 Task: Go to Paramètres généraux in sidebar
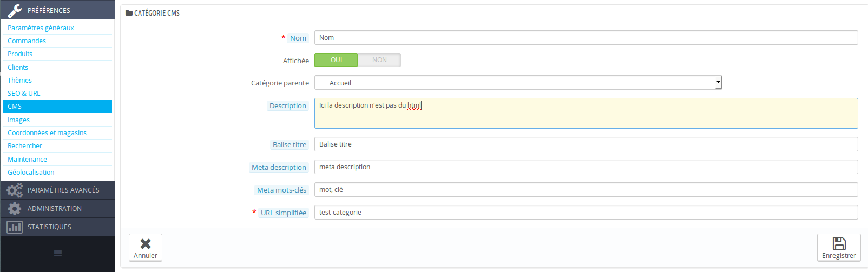click(41, 28)
